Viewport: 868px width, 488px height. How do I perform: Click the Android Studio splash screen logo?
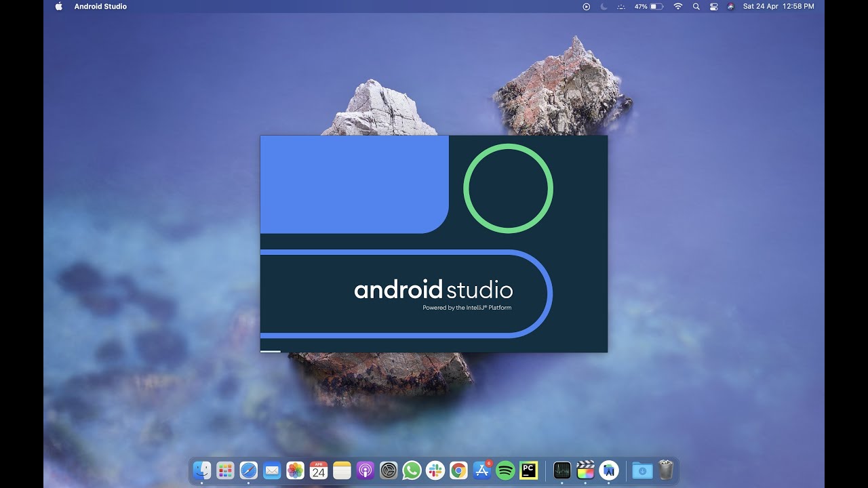click(433, 291)
